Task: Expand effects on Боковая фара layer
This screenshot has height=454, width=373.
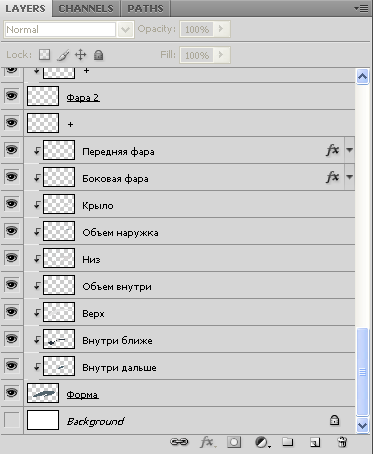Action: [x=349, y=177]
